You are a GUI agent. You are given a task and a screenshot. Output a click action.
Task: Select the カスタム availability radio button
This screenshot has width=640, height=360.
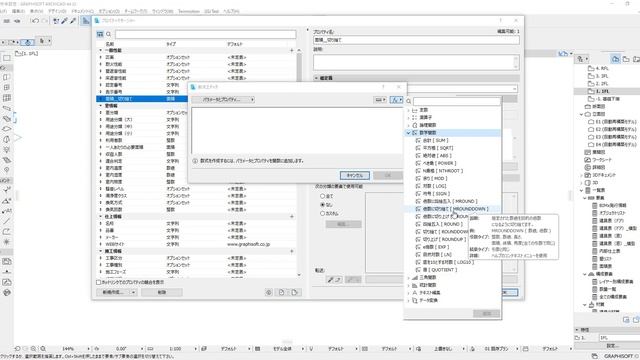click(x=322, y=213)
